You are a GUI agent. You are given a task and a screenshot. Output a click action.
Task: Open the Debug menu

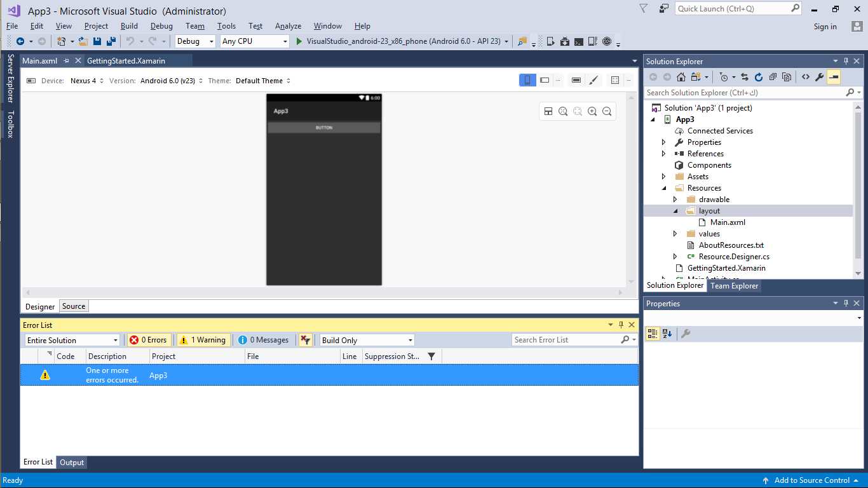pos(161,26)
